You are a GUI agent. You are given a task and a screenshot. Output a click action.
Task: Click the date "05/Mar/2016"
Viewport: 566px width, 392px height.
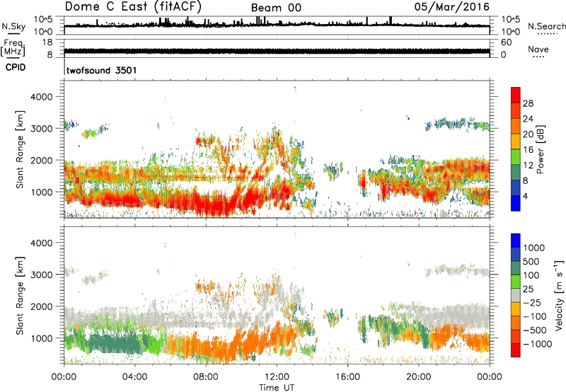tap(452, 7)
